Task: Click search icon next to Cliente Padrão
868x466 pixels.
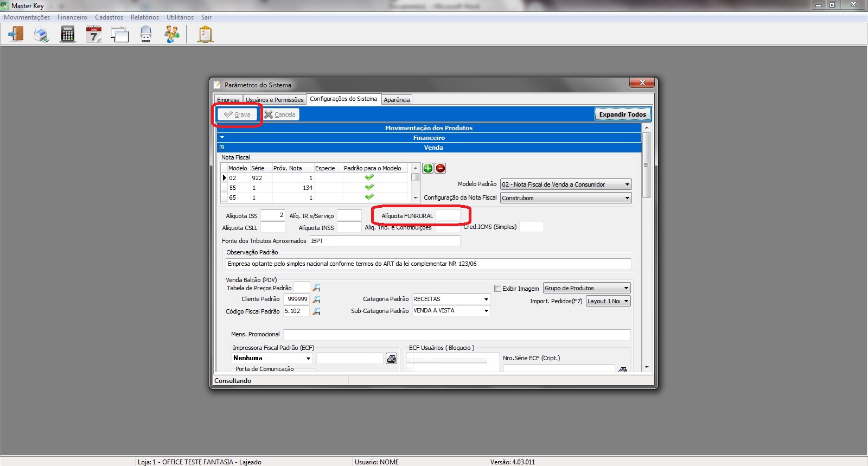Action: (x=317, y=299)
